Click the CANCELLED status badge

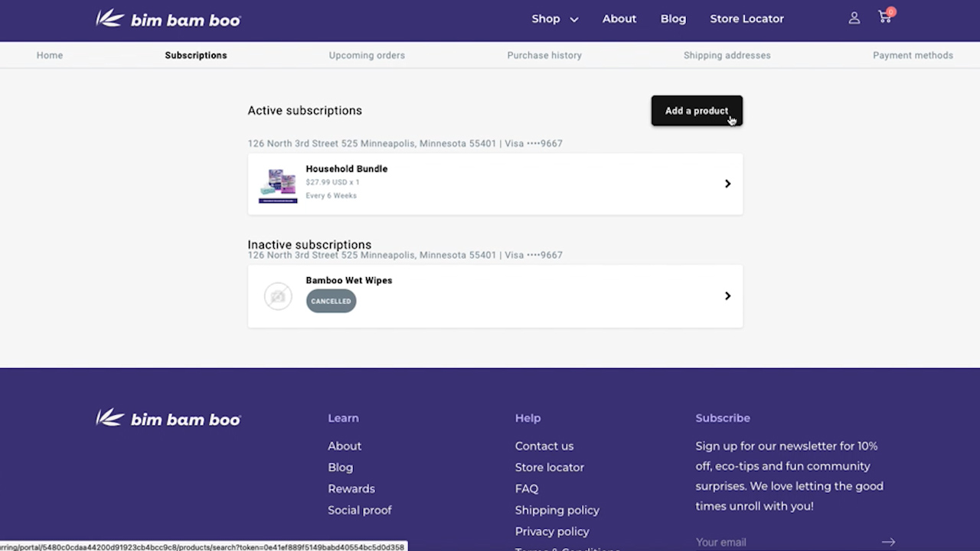click(x=331, y=301)
